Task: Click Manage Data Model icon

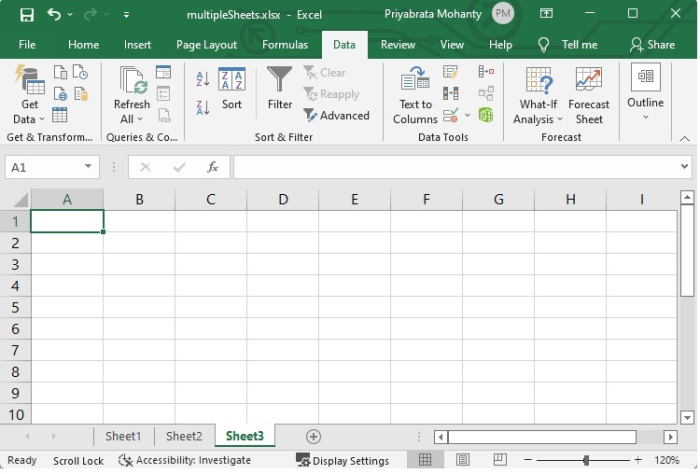Action: (x=486, y=115)
